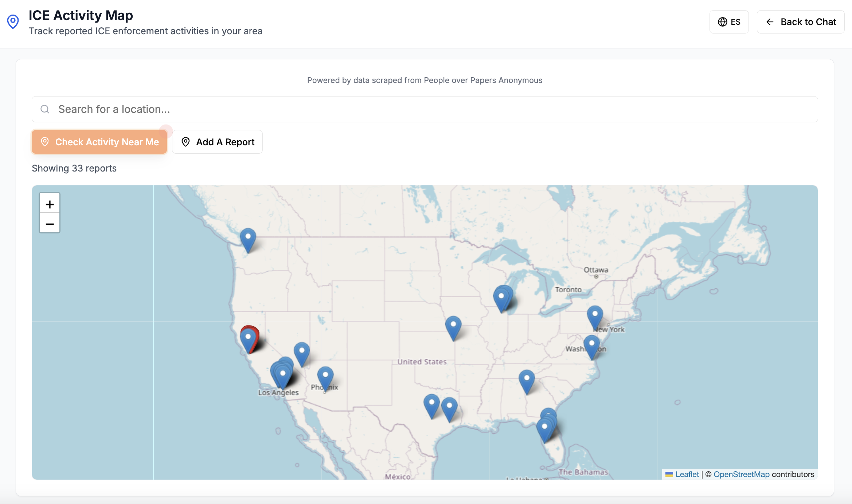Click the blue marker near Phoenix
This screenshot has height=504, width=852.
325,378
